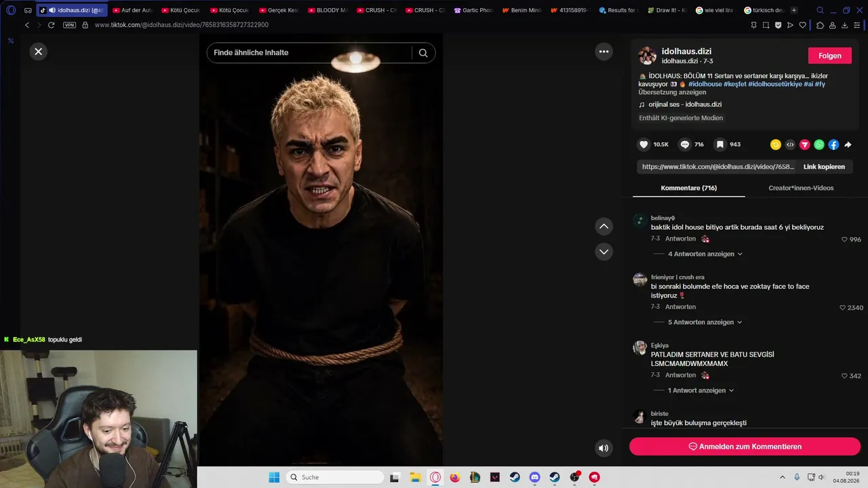Switch to the Kommentare (716) tab
Image resolution: width=868 pixels, height=488 pixels.
pos(689,188)
